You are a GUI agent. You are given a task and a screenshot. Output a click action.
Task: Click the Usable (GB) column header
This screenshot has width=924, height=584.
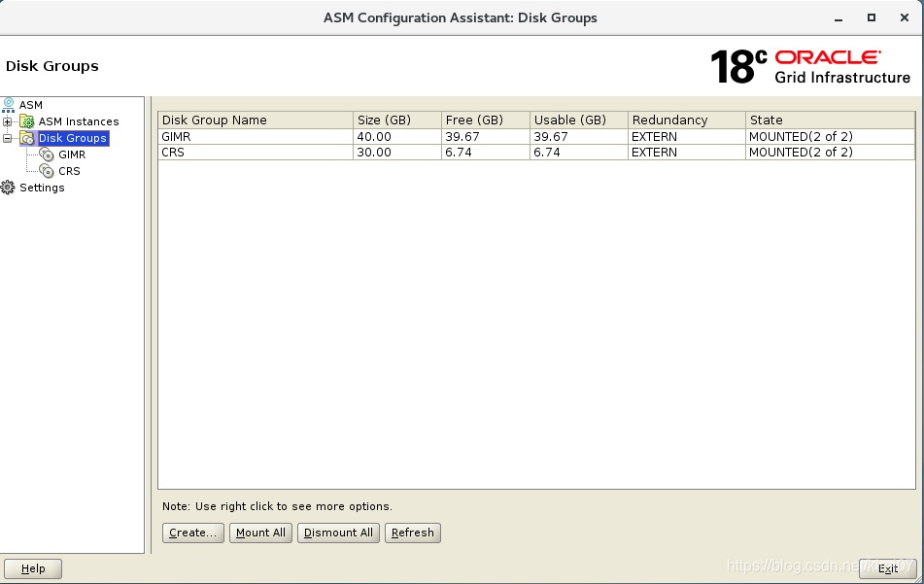pyautogui.click(x=579, y=120)
